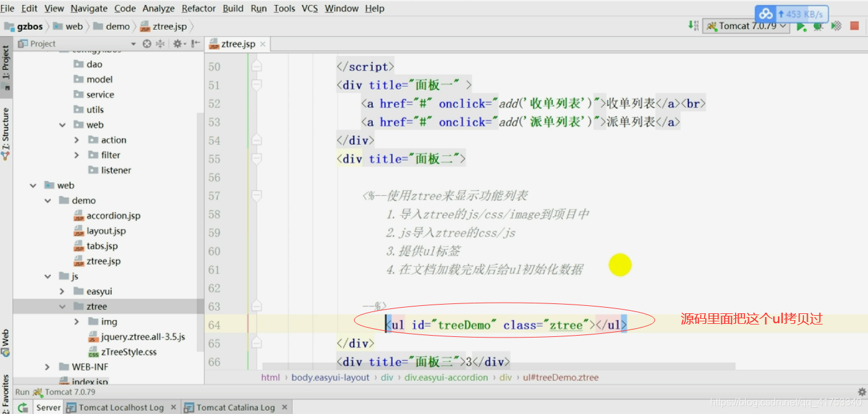Open the 1: Project tool window tab
This screenshot has width=868, height=414.
pos(6,68)
